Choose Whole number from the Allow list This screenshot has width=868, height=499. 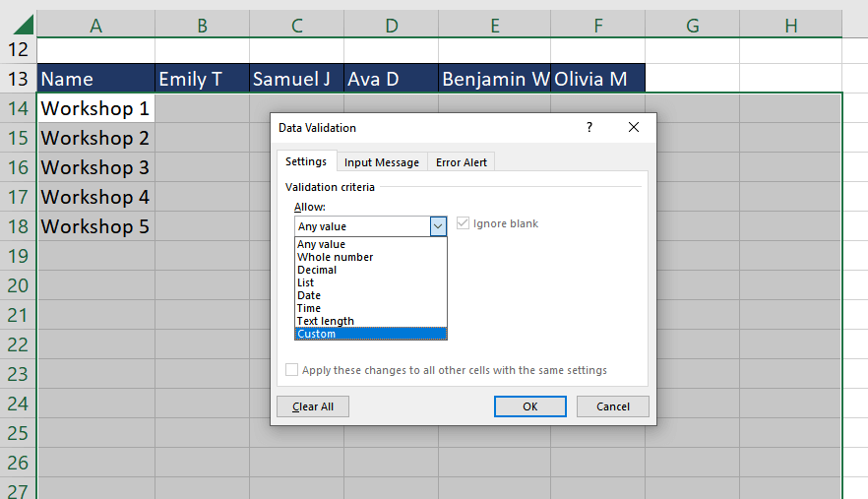370,257
